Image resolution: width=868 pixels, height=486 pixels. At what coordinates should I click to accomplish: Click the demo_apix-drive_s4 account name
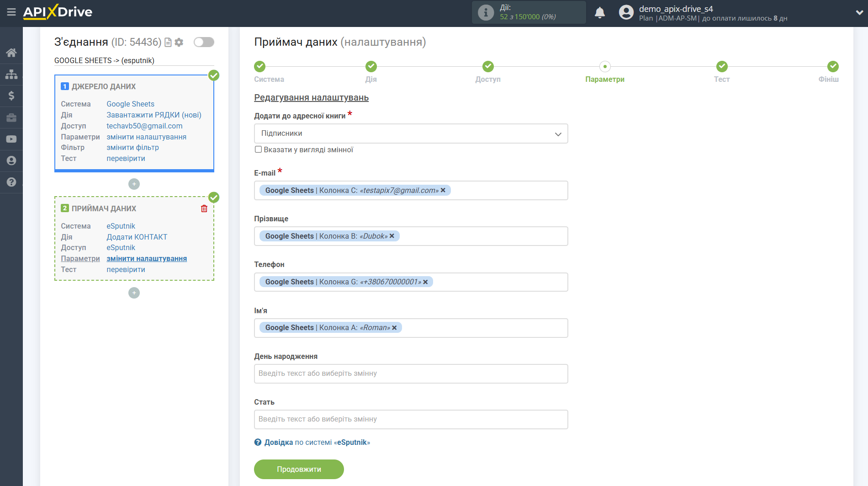676,9
